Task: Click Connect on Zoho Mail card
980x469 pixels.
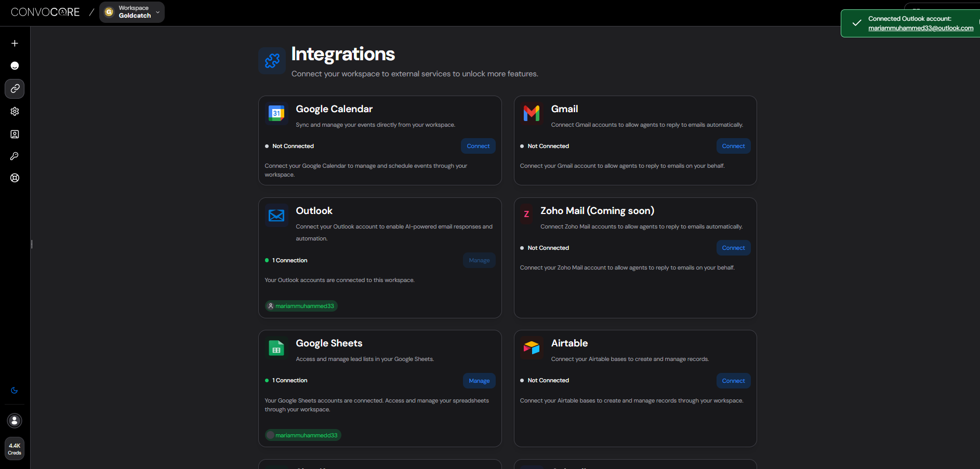Action: tap(733, 248)
